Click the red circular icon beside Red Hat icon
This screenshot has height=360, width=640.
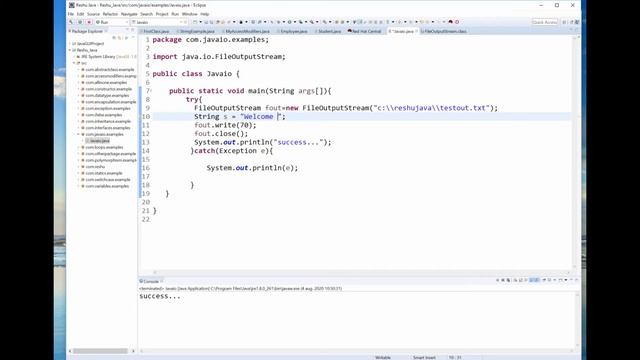[x=457, y=22]
